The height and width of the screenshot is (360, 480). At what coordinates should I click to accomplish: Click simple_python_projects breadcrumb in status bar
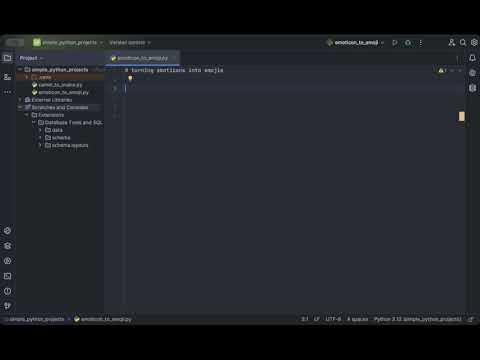[x=36, y=319]
